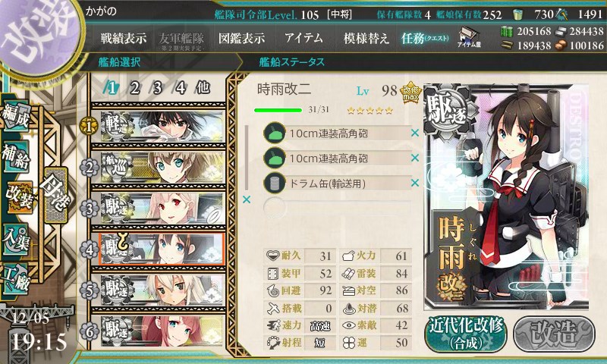Switch to fleet tab 2

[x=134, y=88]
